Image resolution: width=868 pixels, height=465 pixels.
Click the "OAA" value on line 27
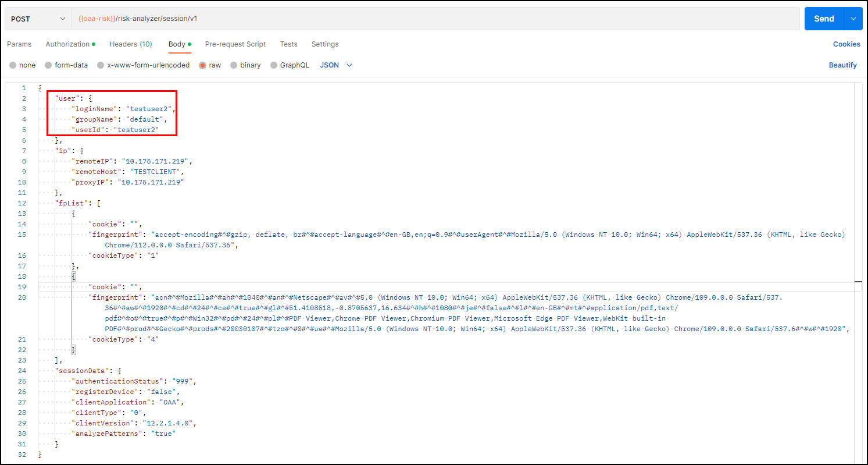(171, 402)
